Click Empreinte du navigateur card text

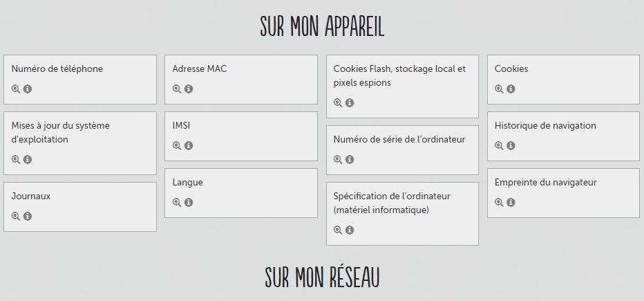545,182
